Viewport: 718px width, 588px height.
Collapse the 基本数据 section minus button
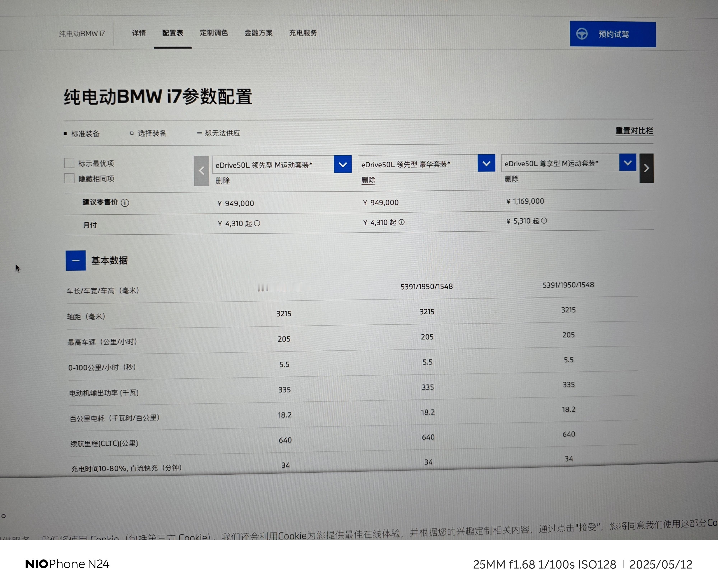tap(76, 261)
